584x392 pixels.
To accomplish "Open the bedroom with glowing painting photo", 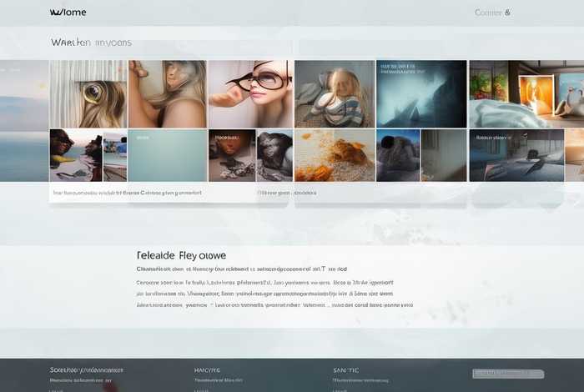I will pos(526,93).
